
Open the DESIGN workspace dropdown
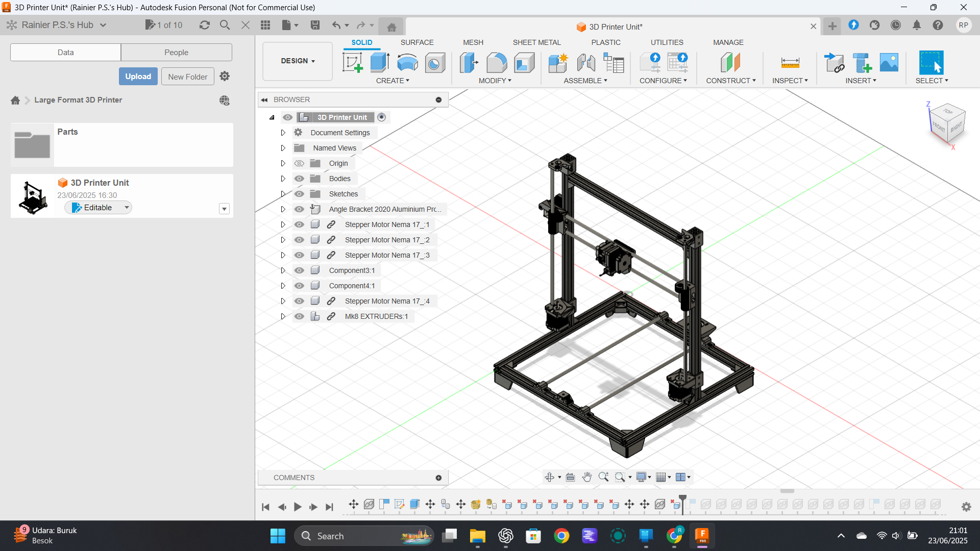click(x=298, y=61)
